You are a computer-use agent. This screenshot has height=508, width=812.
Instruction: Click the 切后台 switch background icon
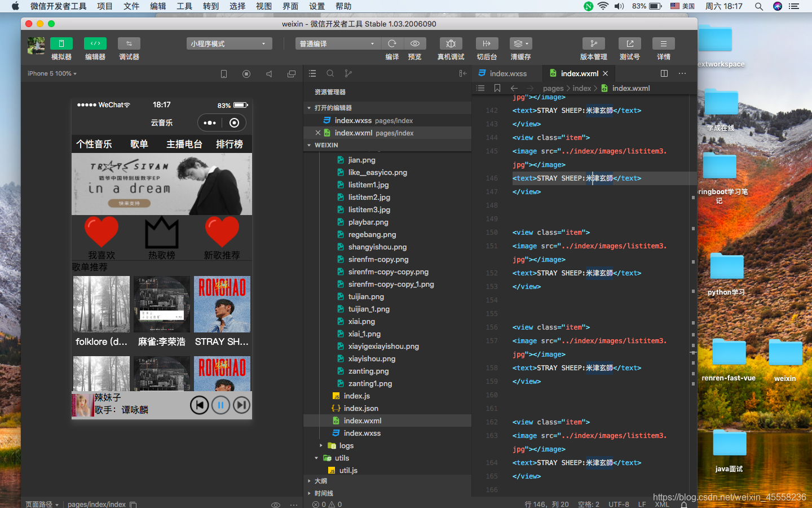click(487, 43)
